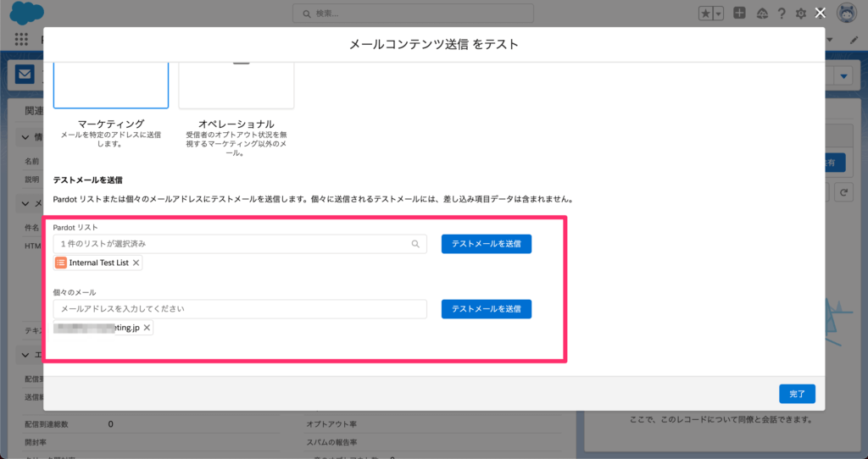
Task: Click the 完了 button
Action: (797, 394)
